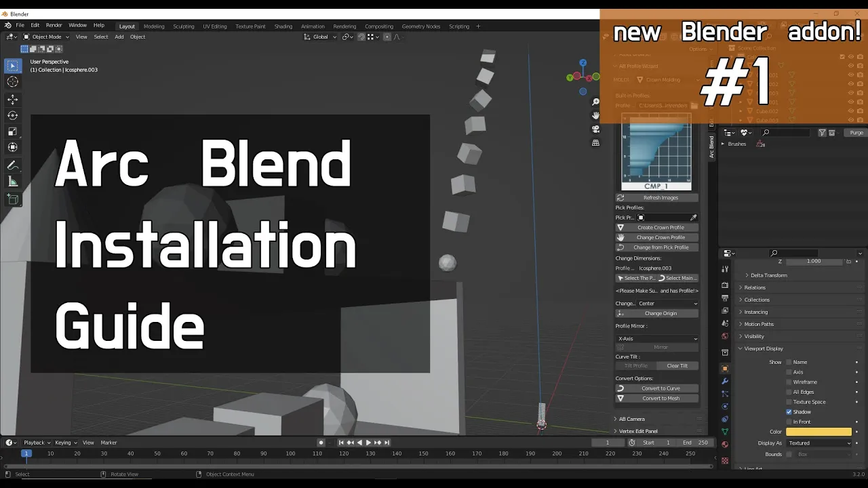
Task: Open the viewport Add menu
Action: pos(119,37)
